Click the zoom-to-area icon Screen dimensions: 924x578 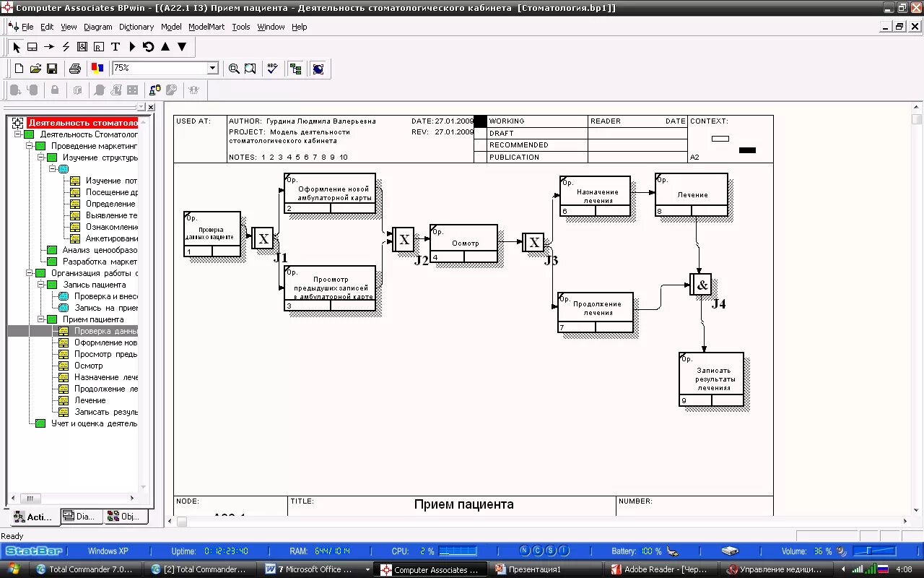click(x=250, y=68)
